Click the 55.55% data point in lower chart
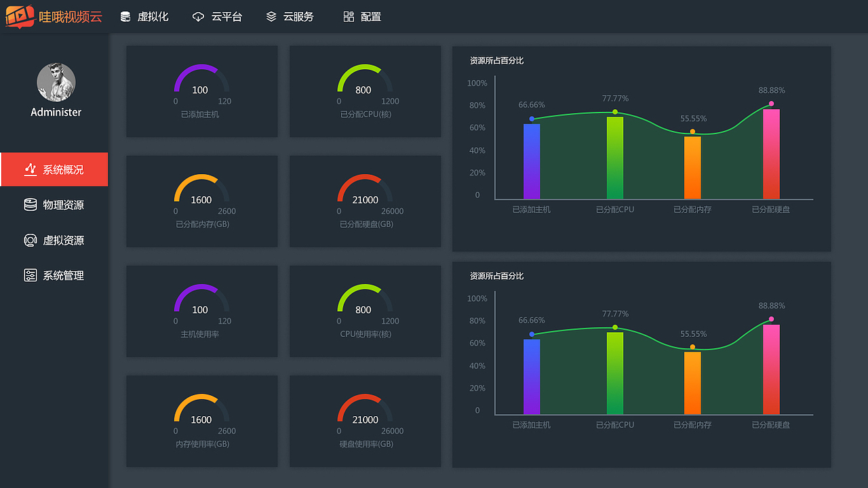 pos(692,347)
